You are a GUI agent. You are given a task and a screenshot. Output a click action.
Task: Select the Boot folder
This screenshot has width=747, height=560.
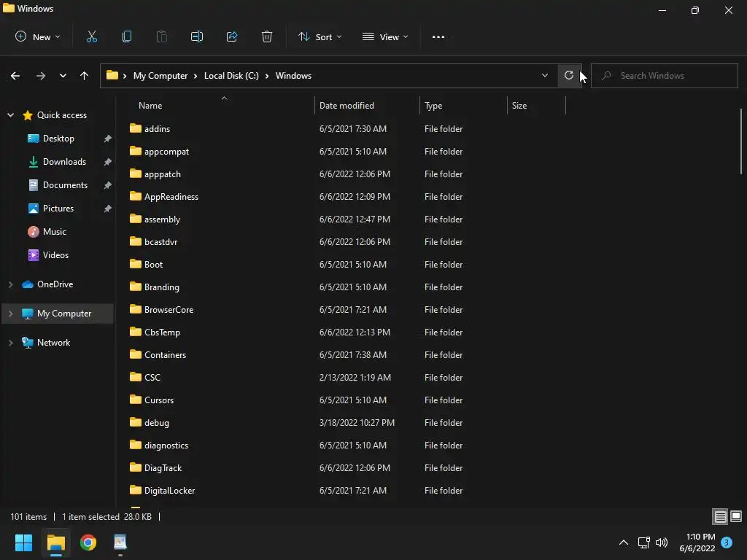tap(153, 264)
